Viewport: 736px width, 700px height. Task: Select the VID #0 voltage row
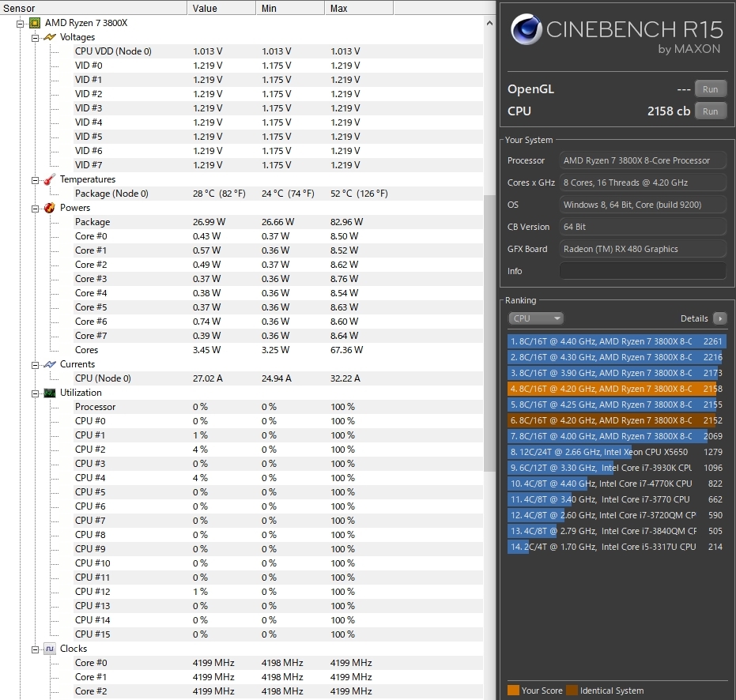coord(278,66)
